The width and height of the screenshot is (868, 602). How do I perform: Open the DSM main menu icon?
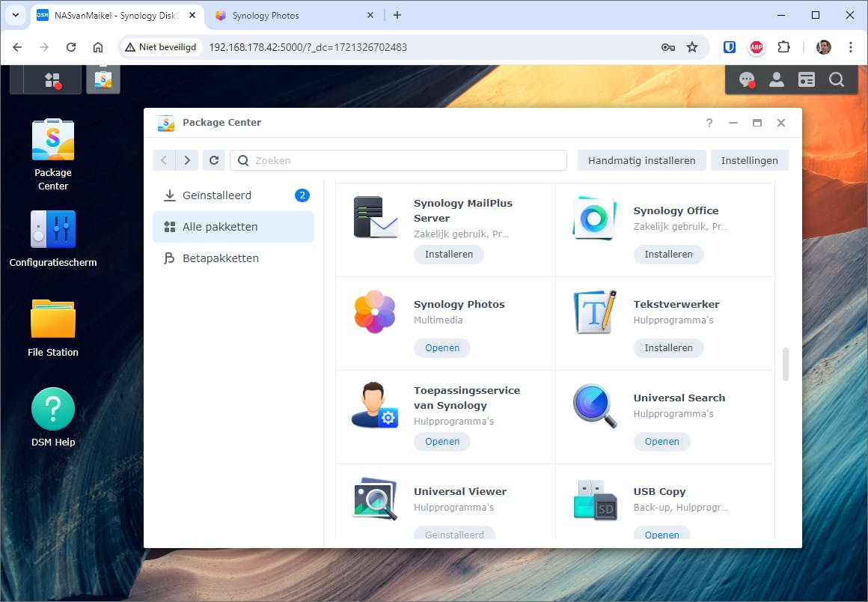point(53,80)
